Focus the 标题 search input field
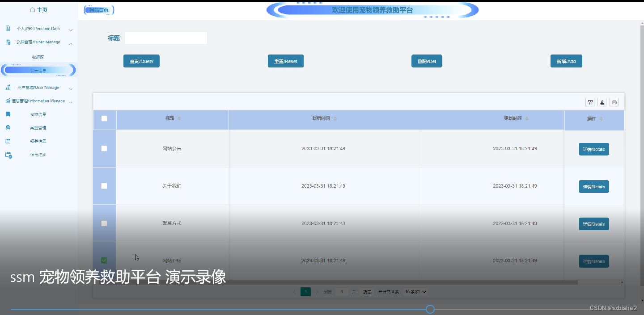The height and width of the screenshot is (315, 644). tap(166, 38)
